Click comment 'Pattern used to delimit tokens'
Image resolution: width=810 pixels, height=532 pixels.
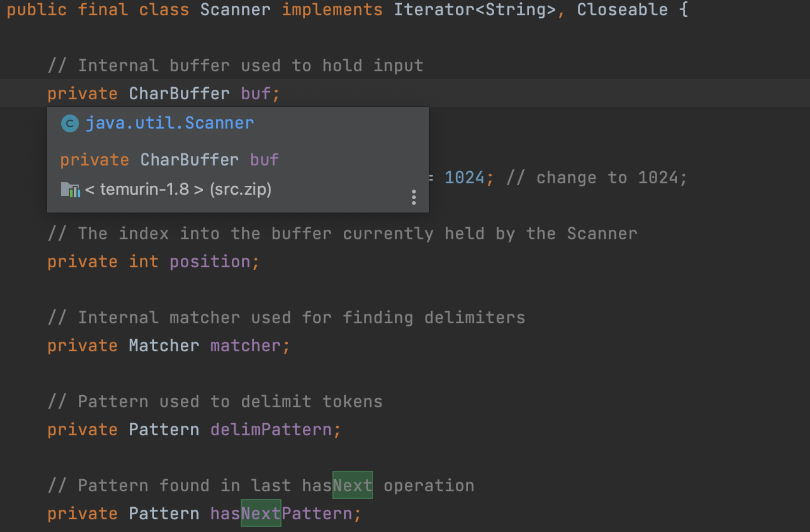215,402
